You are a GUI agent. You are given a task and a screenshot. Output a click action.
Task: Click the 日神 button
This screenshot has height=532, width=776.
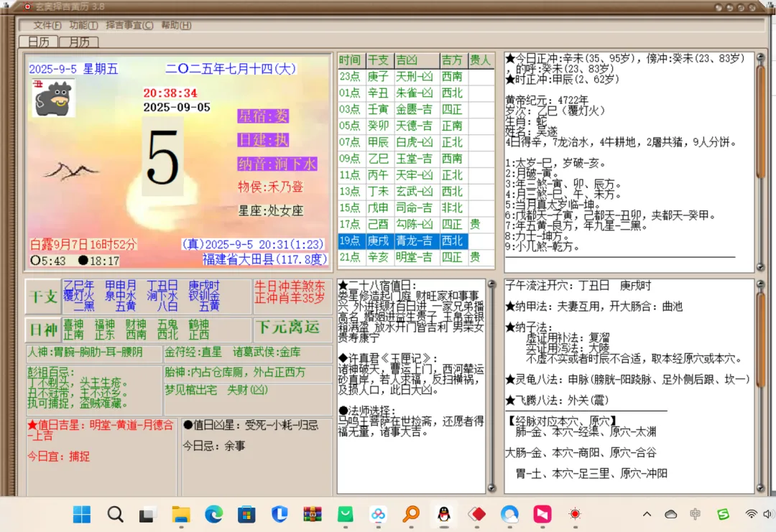point(42,330)
